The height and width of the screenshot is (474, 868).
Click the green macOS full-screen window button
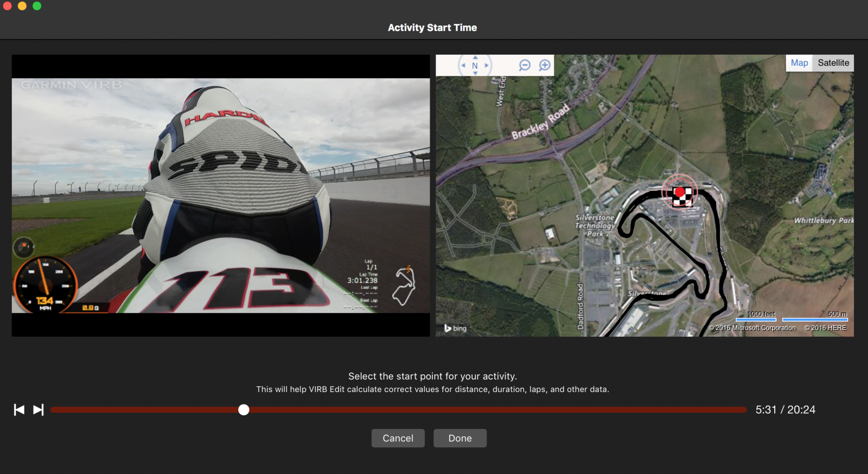point(37,6)
